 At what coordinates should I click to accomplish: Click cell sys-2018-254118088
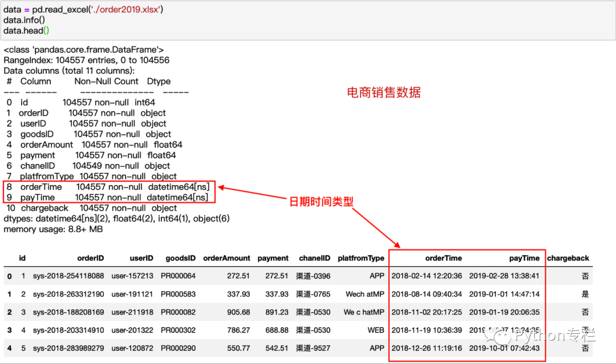pyautogui.click(x=68, y=276)
